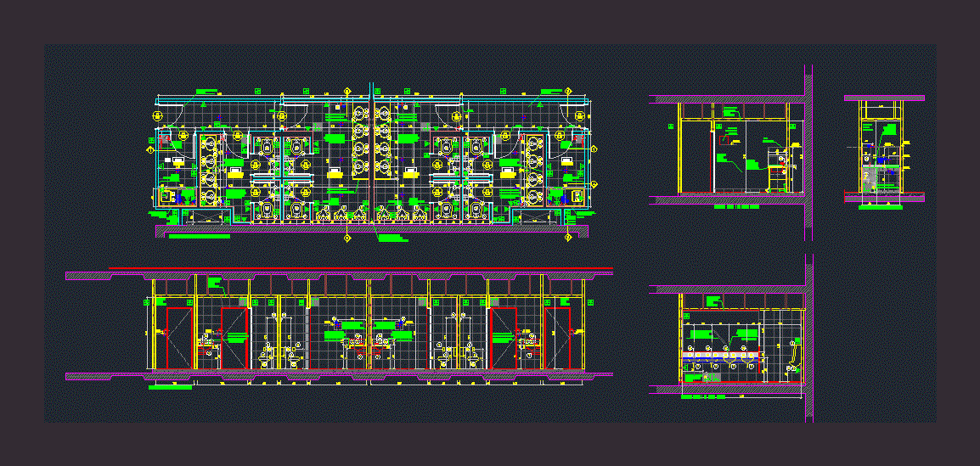The width and height of the screenshot is (980, 466).
Task: Select the narrow tall section drawing
Action: pyautogui.click(x=884, y=152)
